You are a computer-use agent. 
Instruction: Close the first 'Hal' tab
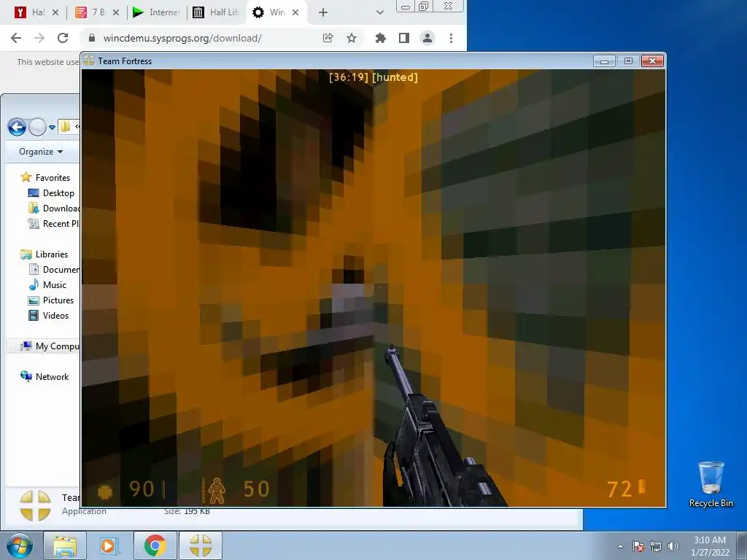pyautogui.click(x=55, y=12)
